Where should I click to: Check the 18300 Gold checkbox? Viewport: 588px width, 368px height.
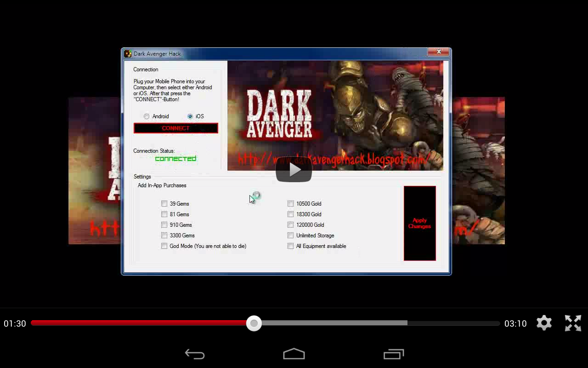click(x=291, y=214)
